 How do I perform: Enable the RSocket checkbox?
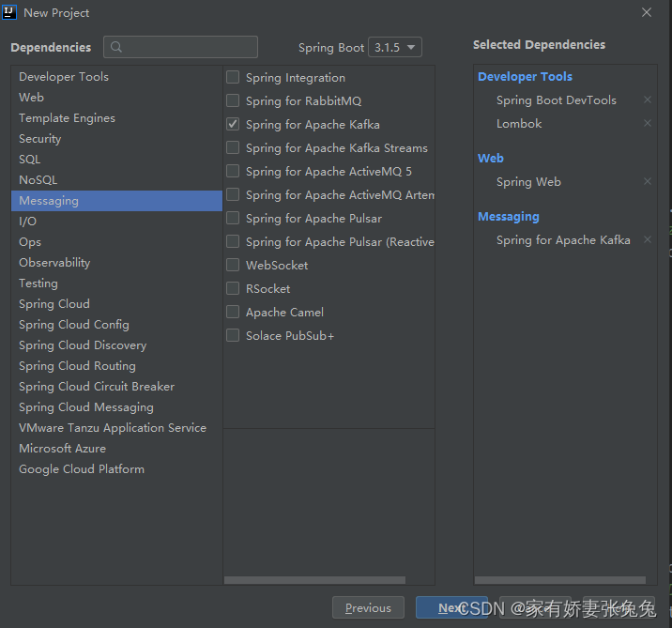(x=233, y=288)
